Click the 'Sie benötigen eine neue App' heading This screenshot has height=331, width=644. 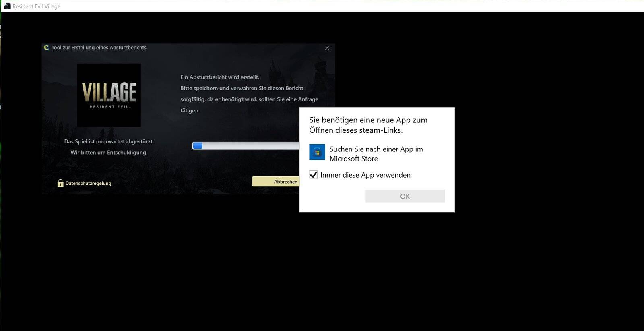pyautogui.click(x=368, y=125)
